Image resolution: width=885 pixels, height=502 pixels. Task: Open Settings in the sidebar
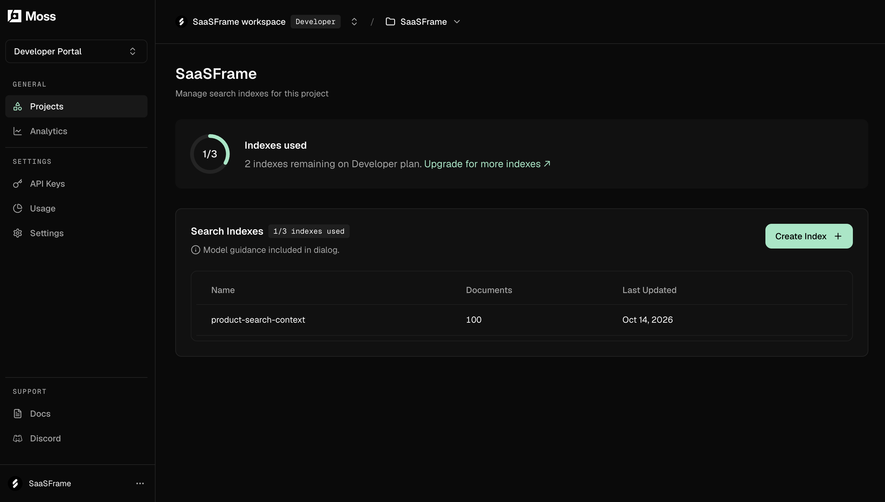[x=76, y=233]
